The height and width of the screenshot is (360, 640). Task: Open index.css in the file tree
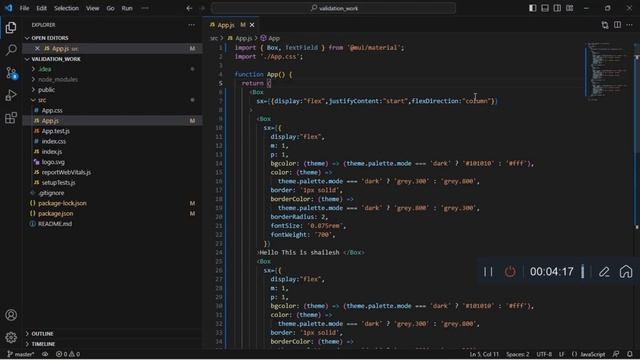pos(53,141)
